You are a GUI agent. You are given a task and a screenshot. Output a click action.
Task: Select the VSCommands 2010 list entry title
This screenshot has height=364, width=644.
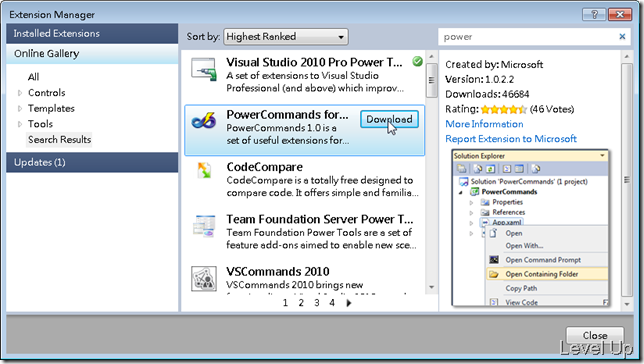(x=278, y=272)
